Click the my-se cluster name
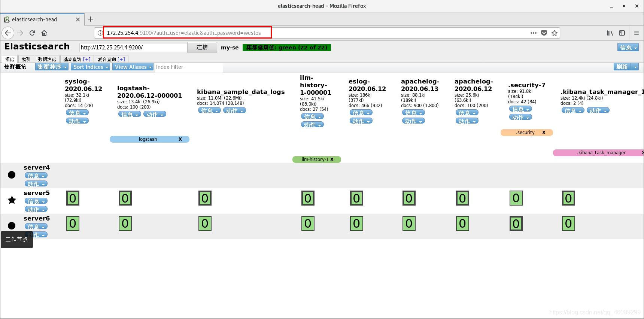644x319 pixels. click(x=230, y=48)
